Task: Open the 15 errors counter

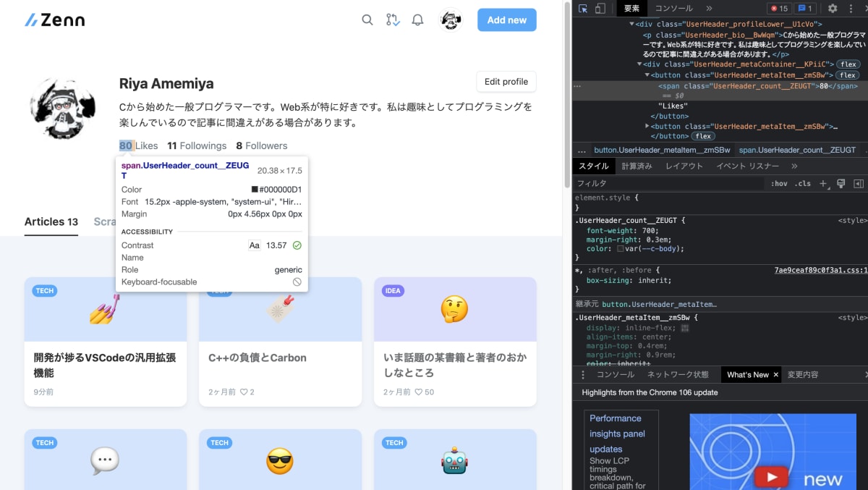Action: (779, 9)
